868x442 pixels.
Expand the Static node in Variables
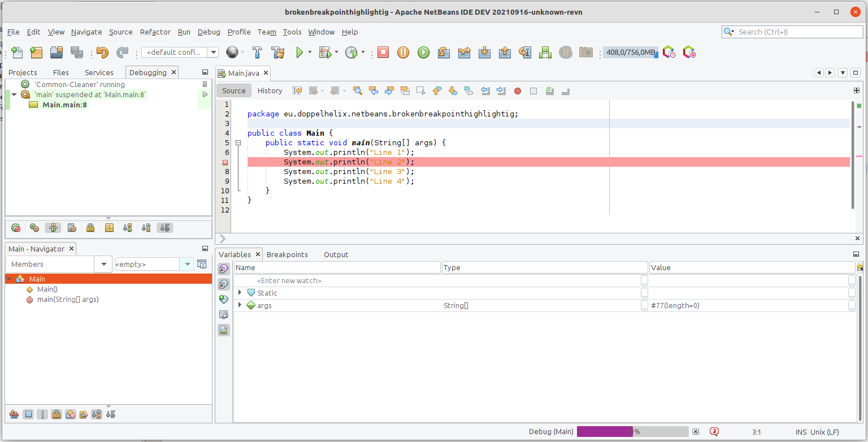240,293
